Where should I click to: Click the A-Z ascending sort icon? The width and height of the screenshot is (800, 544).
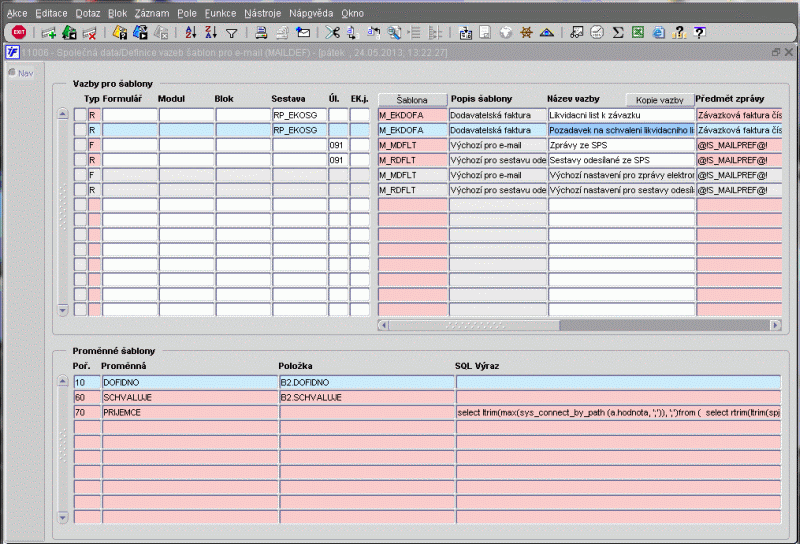pyautogui.click(x=192, y=32)
